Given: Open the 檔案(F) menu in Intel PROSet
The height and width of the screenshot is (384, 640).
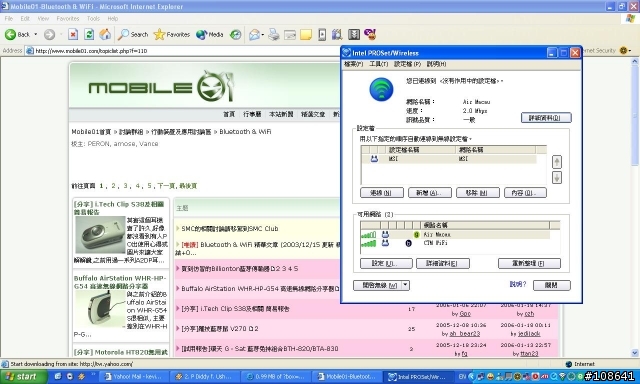Looking at the screenshot, I should pyautogui.click(x=353, y=64).
